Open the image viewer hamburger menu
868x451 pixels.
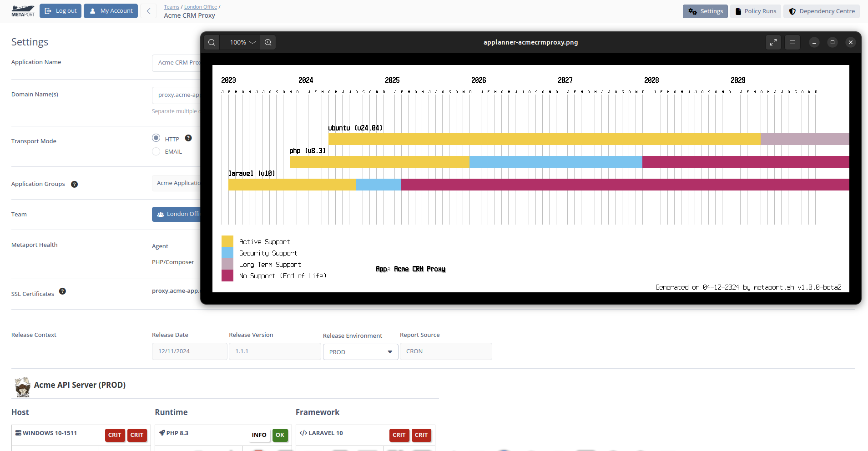pos(792,42)
